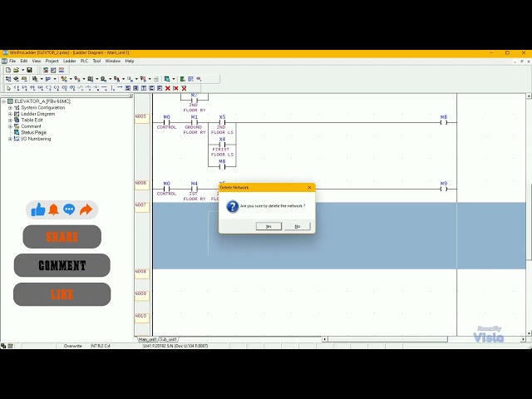Click the Open folder icon

coord(16,70)
